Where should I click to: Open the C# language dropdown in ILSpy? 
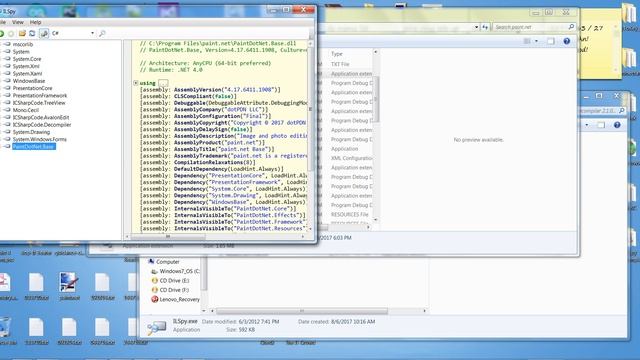pyautogui.click(x=73, y=33)
